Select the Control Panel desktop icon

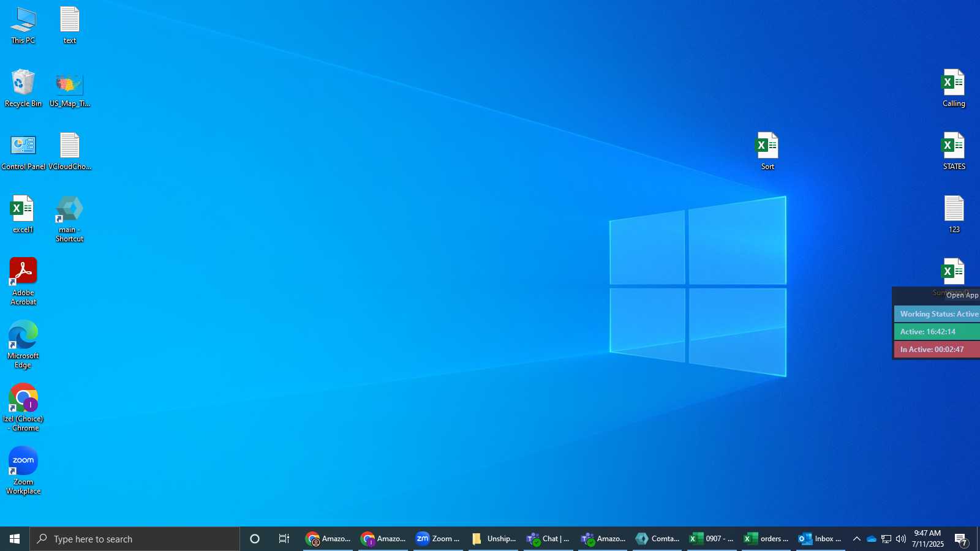[23, 152]
